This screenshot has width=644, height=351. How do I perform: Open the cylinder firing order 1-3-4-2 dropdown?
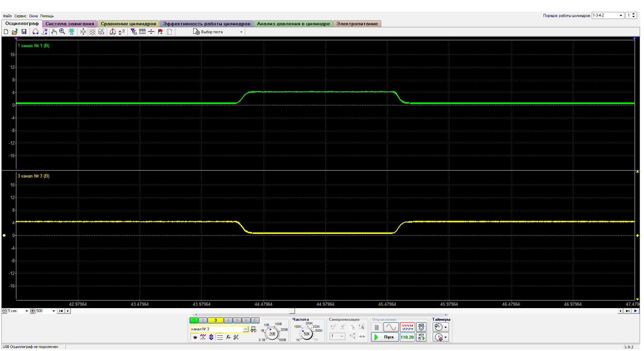[x=607, y=15]
